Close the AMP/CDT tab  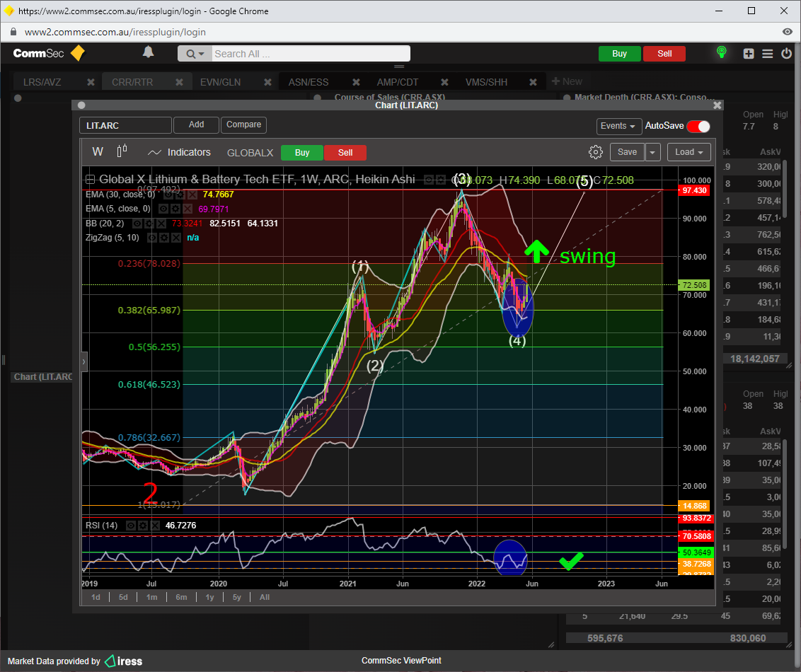[444, 82]
